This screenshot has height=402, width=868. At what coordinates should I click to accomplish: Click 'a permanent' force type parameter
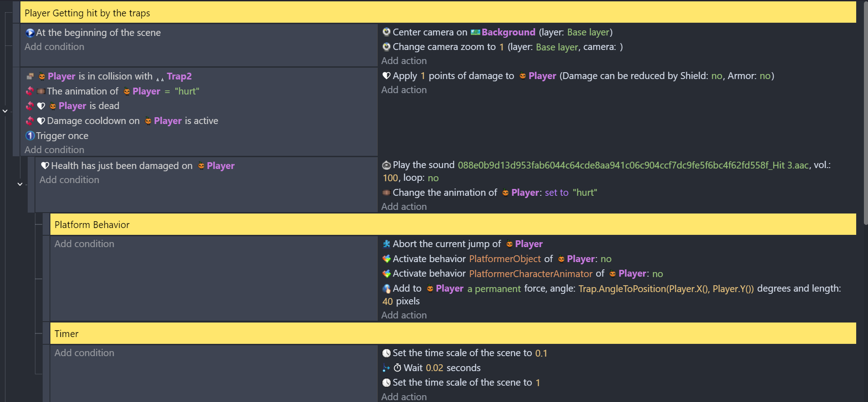point(494,288)
